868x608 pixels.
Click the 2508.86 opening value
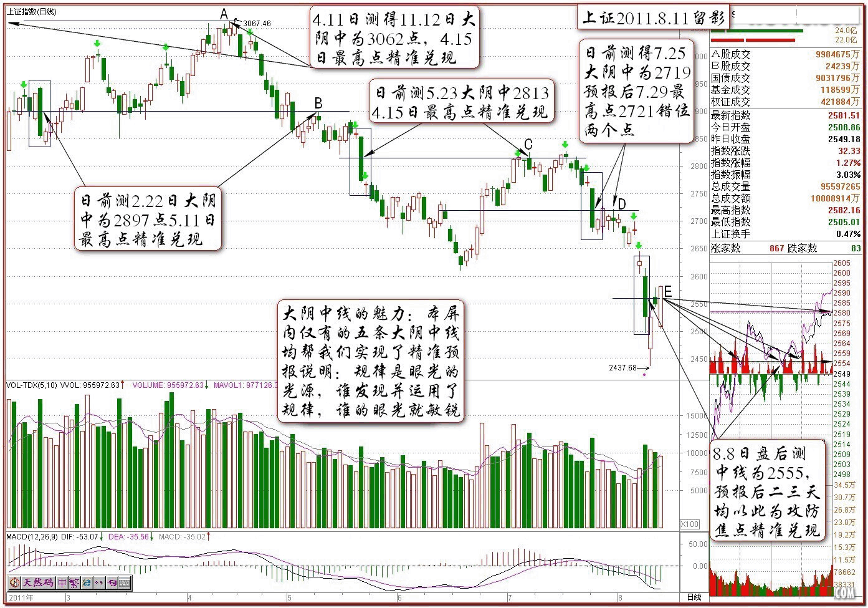[x=844, y=127]
